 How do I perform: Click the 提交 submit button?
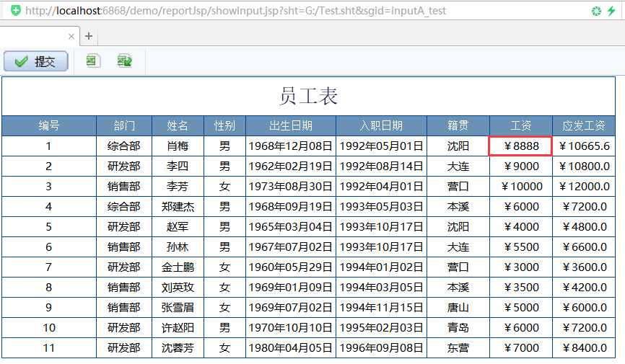pos(36,61)
